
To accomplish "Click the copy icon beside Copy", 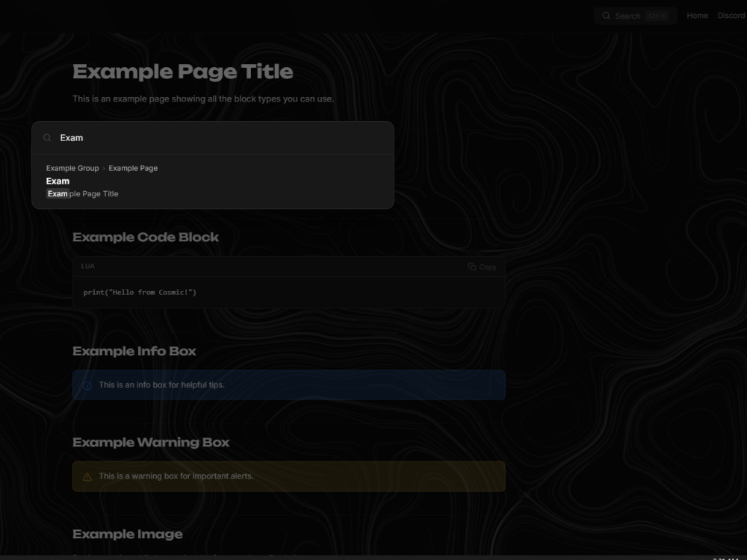I will (x=471, y=267).
